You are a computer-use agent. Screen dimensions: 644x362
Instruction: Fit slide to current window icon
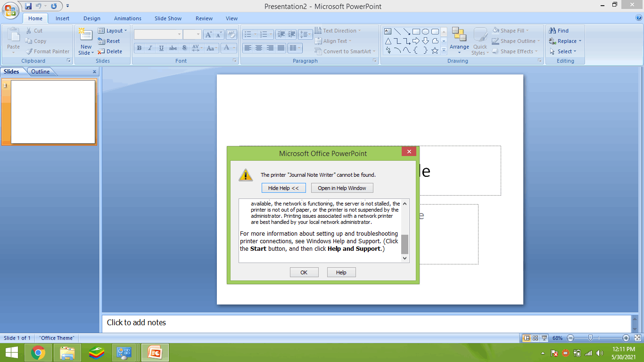point(637,338)
